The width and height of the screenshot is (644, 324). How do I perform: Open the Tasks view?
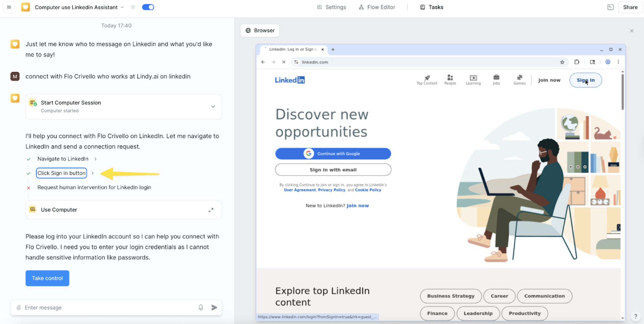coord(432,7)
